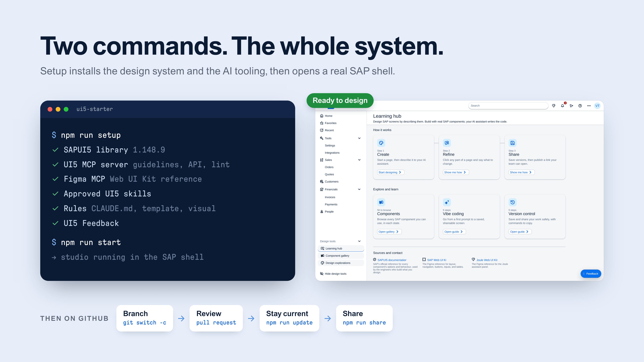Click Open guide on Version control card
This screenshot has height=362, width=644.
pos(520,232)
